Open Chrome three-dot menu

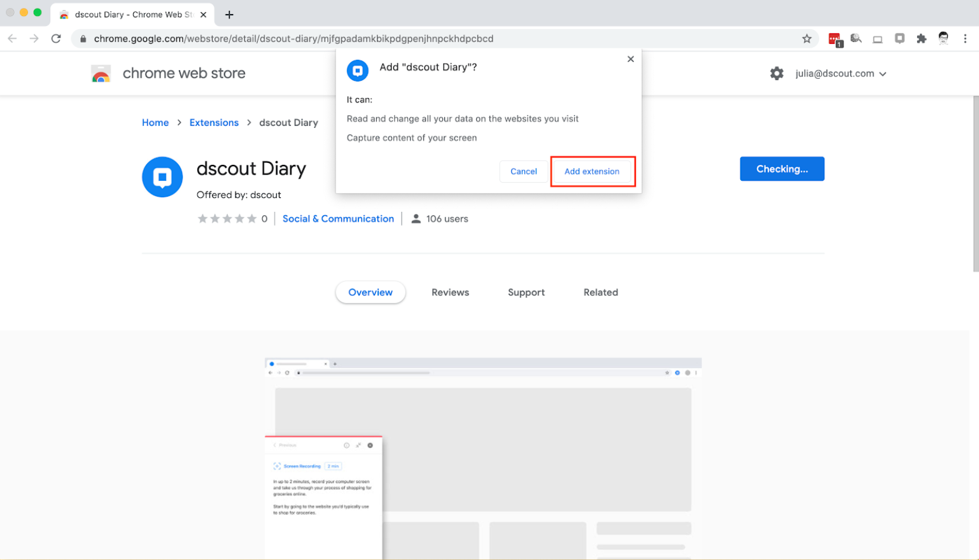(x=965, y=39)
